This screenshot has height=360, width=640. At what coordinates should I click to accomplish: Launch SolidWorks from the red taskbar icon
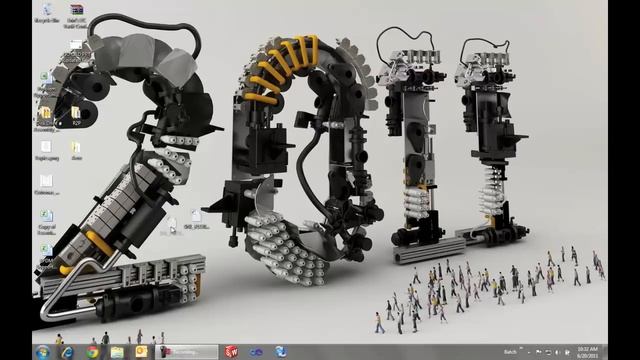[x=231, y=352]
